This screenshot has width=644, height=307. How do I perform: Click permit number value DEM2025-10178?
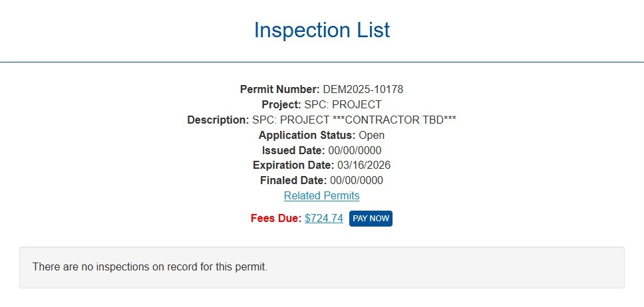point(363,89)
